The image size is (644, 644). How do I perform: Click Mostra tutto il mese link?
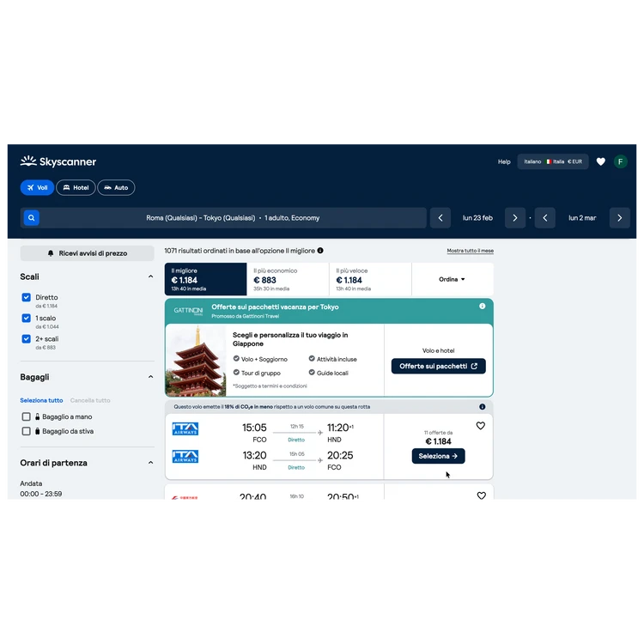(x=471, y=251)
